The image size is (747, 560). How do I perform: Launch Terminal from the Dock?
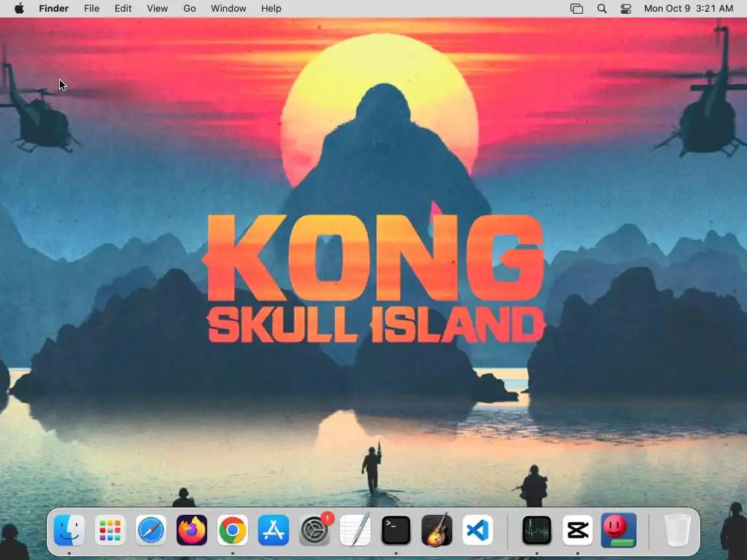click(396, 530)
